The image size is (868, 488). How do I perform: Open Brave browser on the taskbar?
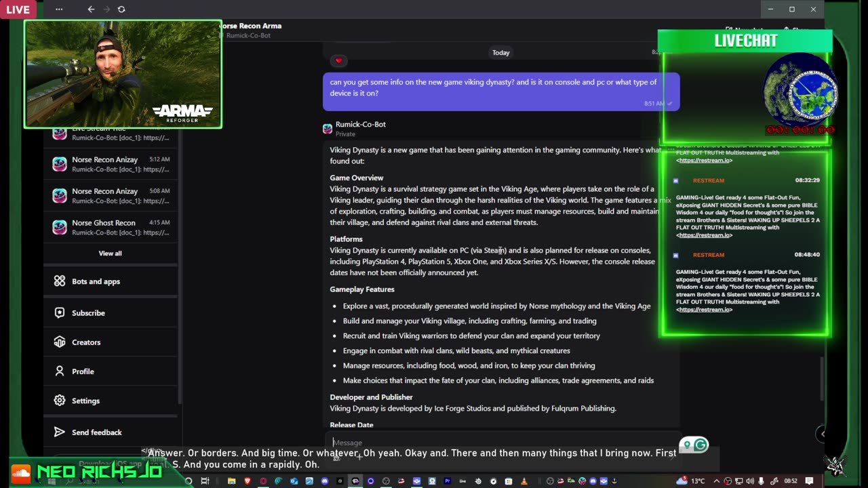click(248, 481)
